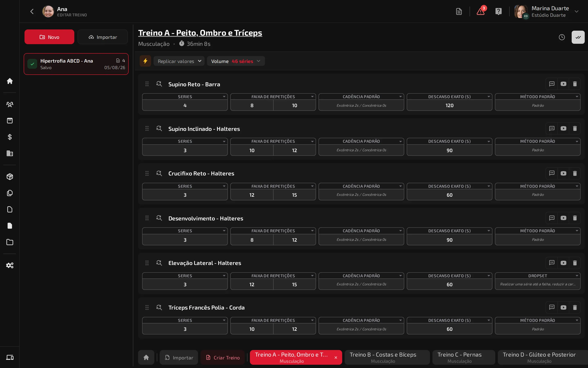588x368 pixels.
Task: Open the history clock icon
Action: pyautogui.click(x=562, y=37)
